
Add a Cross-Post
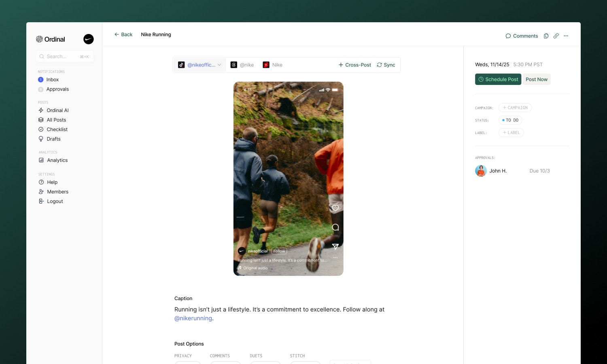(354, 65)
